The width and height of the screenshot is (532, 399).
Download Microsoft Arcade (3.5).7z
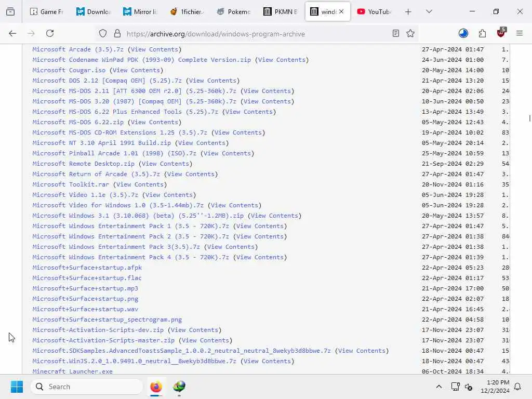(78, 49)
